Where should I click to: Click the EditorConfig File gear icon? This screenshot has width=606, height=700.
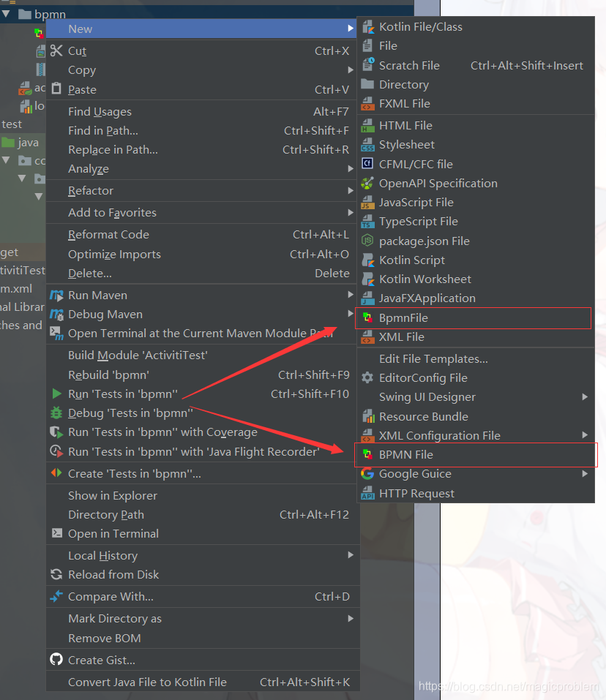tap(367, 377)
